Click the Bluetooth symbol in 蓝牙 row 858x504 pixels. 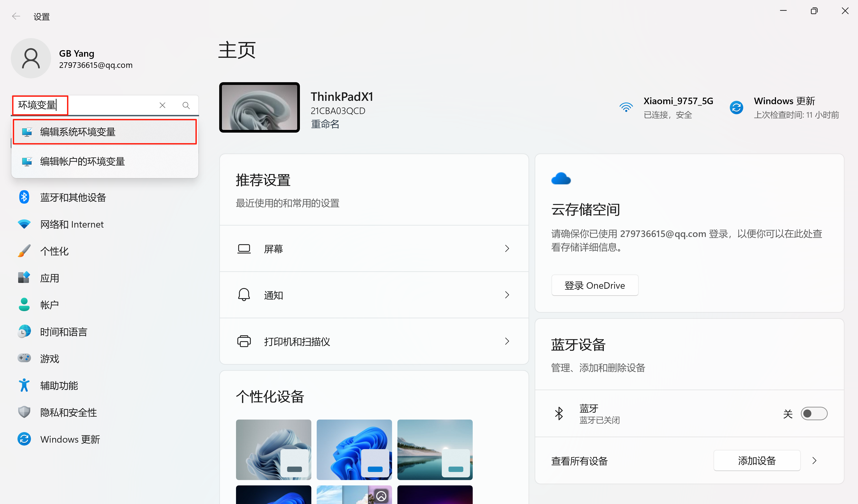tap(559, 414)
